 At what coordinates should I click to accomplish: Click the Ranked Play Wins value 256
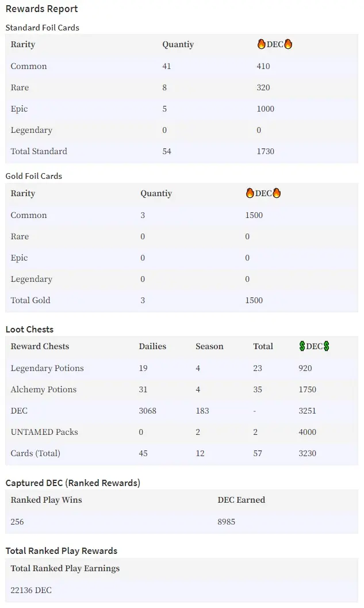tap(17, 522)
